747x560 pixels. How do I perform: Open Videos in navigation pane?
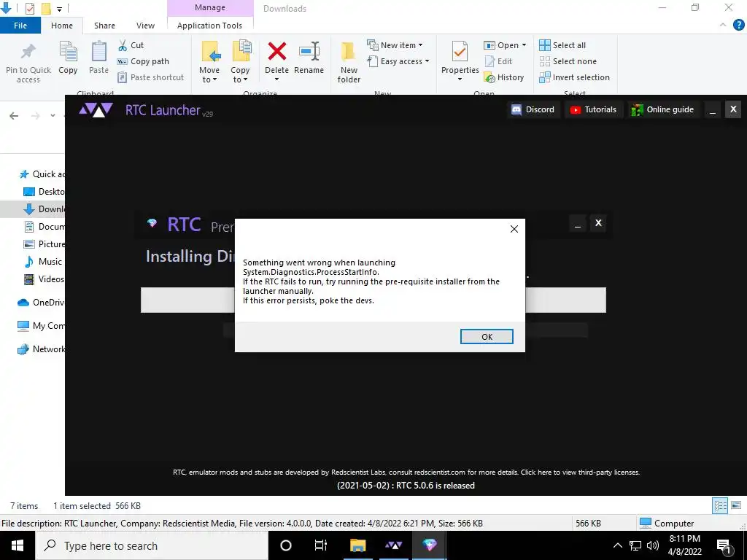pyautogui.click(x=44, y=279)
